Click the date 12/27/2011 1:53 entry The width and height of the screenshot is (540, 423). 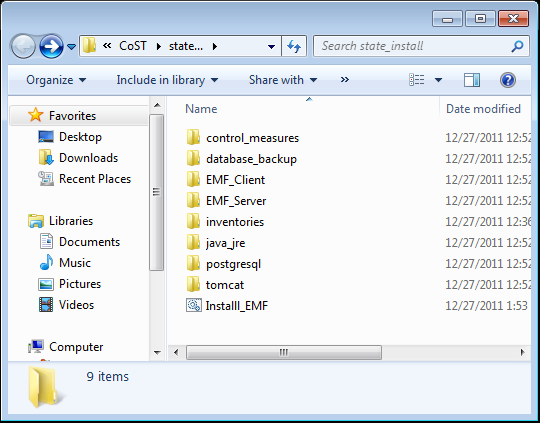click(x=486, y=306)
